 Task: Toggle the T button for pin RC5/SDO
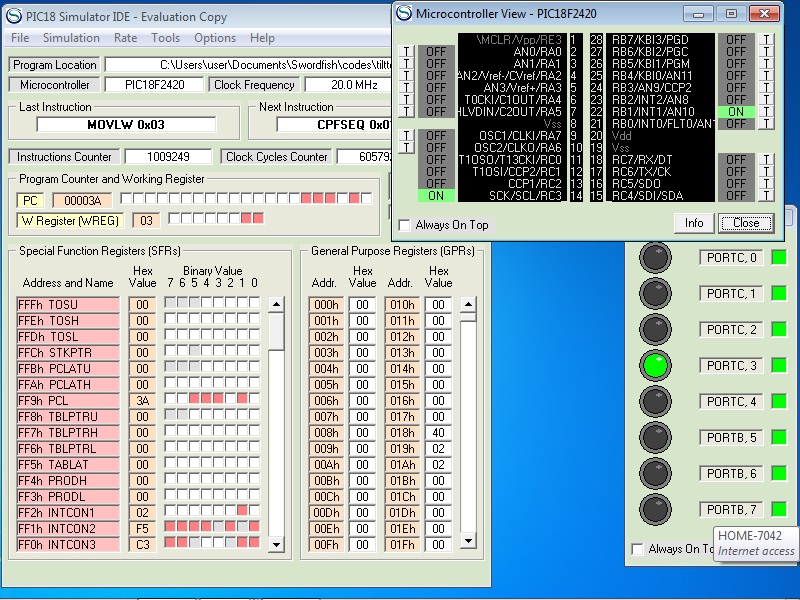pos(766,184)
